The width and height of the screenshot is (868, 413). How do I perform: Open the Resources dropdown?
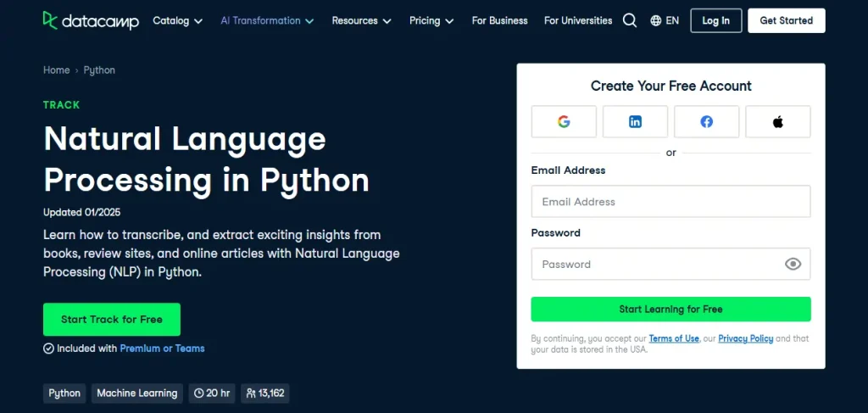(x=361, y=20)
